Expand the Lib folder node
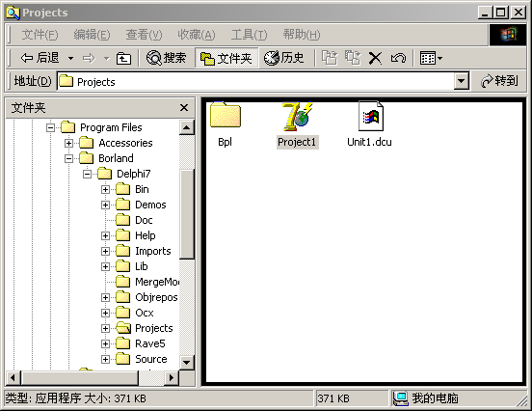This screenshot has width=532, height=411. coord(105,266)
